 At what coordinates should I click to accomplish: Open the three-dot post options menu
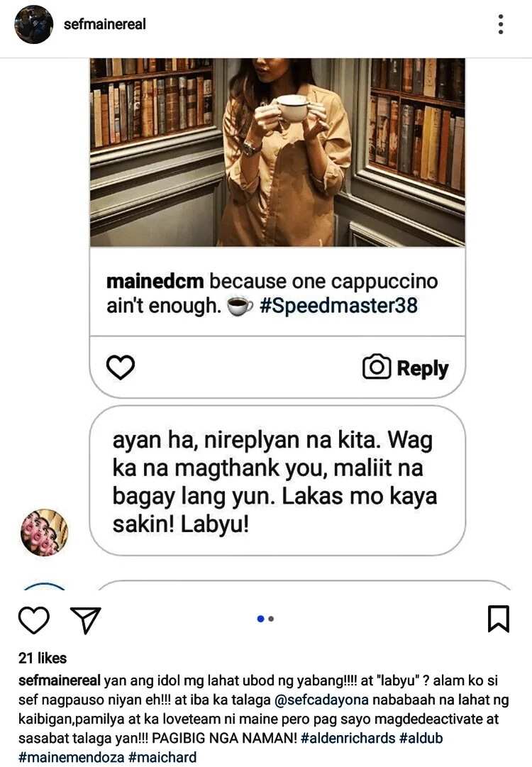(501, 24)
